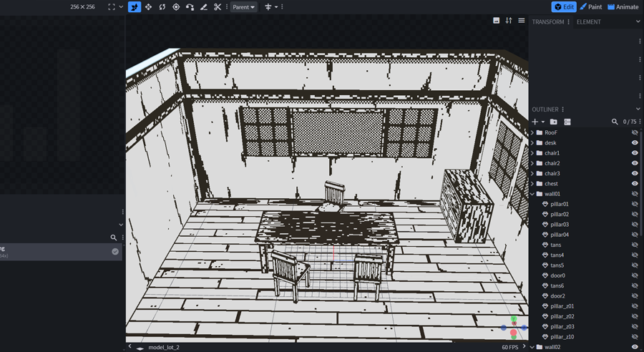Click the search icon in the Outliner
The width and height of the screenshot is (644, 352).
tap(615, 122)
